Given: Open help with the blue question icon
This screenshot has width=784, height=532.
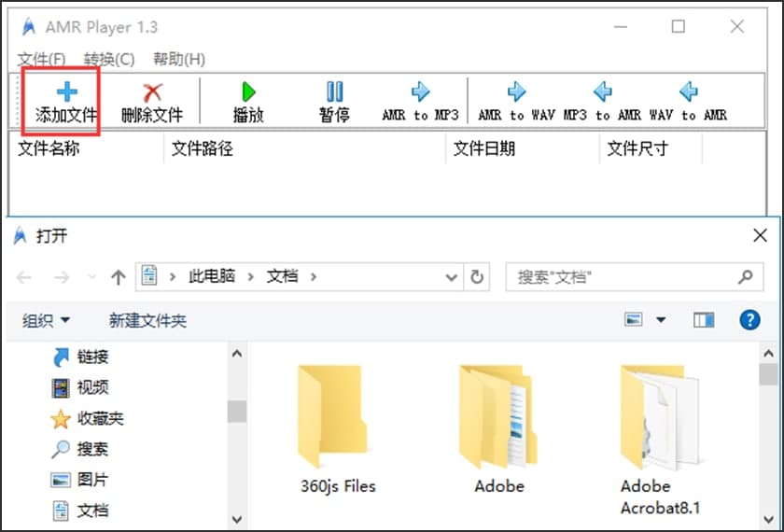Looking at the screenshot, I should point(749,319).
